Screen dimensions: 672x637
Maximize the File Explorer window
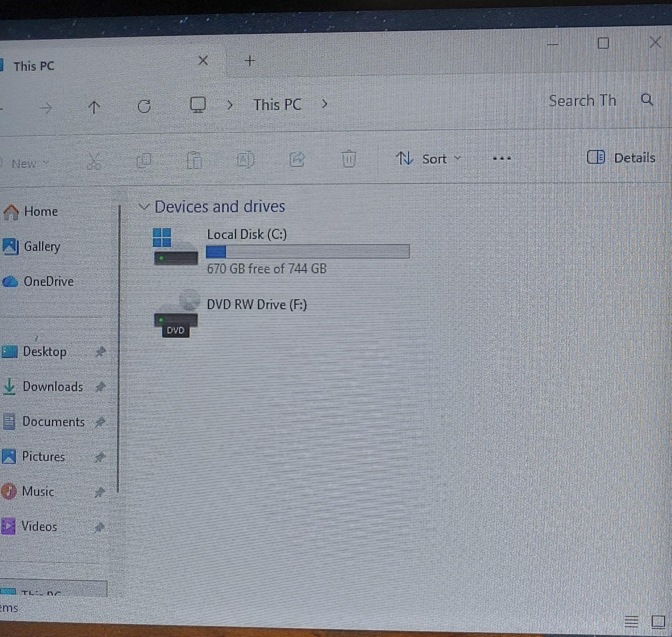[x=603, y=43]
